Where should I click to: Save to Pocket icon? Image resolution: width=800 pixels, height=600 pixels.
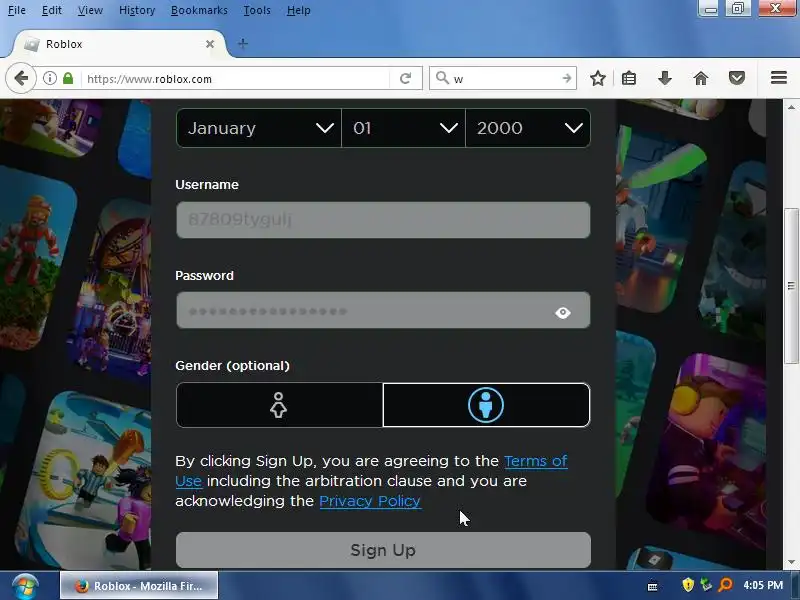point(737,79)
